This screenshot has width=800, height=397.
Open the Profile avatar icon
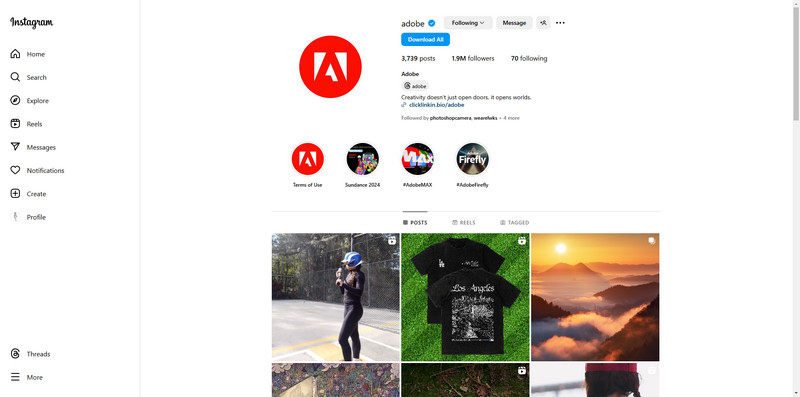coord(15,217)
